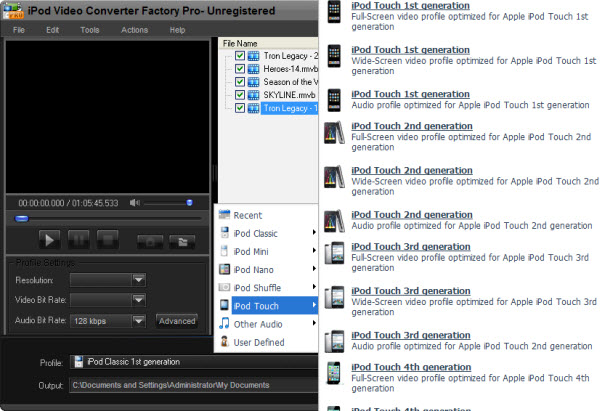Click the iPod Mini device icon
This screenshot has height=411, width=600.
(224, 251)
